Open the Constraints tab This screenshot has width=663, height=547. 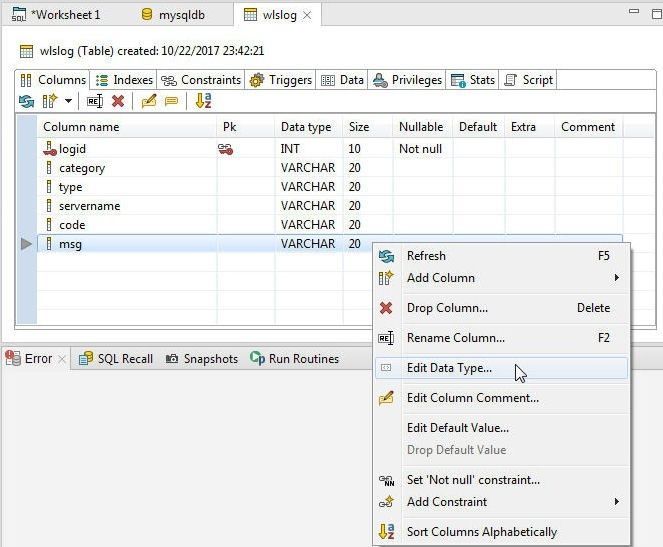pyautogui.click(x=201, y=80)
